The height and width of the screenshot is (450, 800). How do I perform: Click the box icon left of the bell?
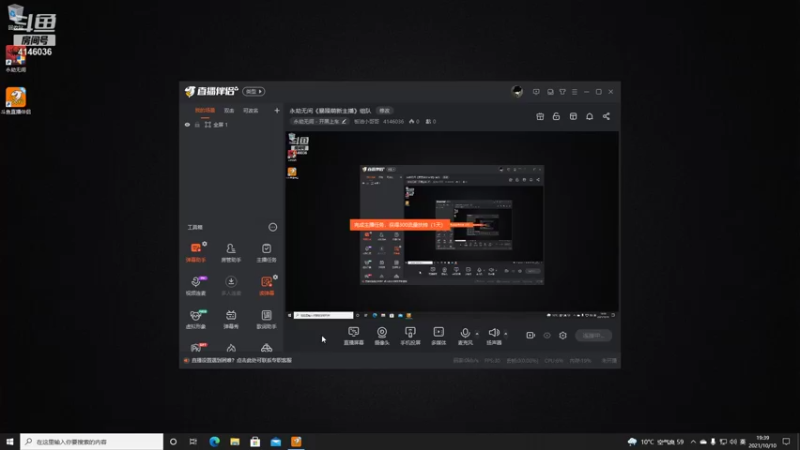point(573,116)
